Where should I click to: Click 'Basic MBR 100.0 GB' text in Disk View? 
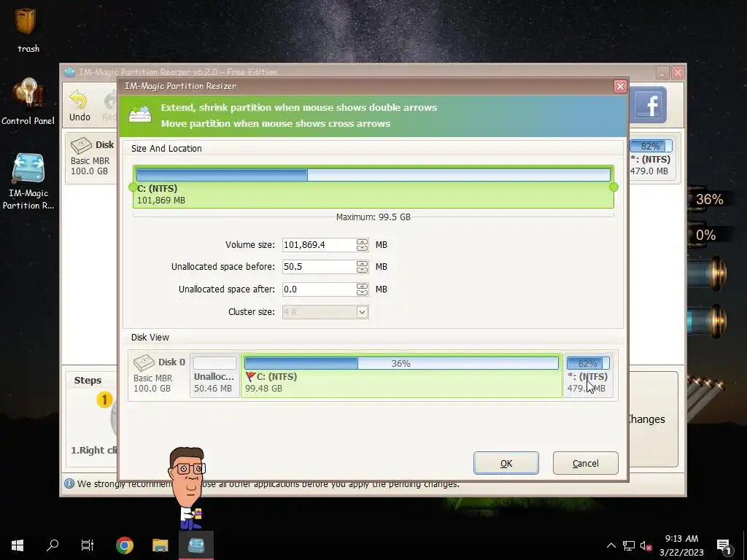[152, 383]
